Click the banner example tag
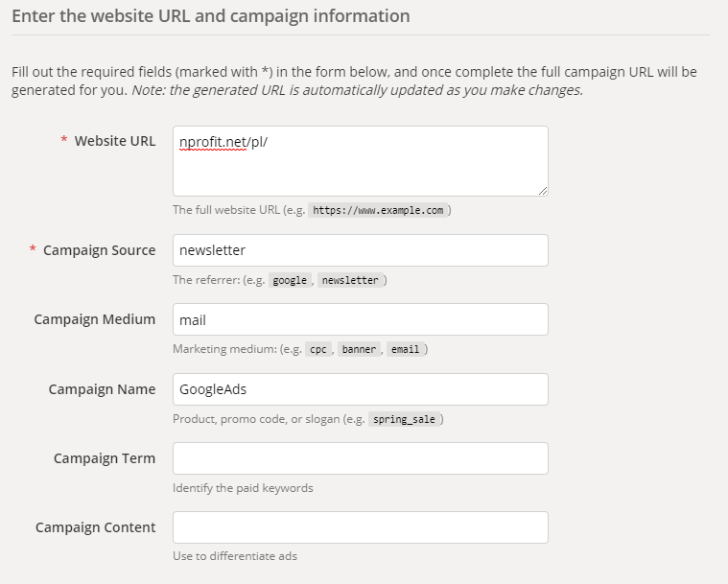The image size is (728, 584). coord(359,350)
